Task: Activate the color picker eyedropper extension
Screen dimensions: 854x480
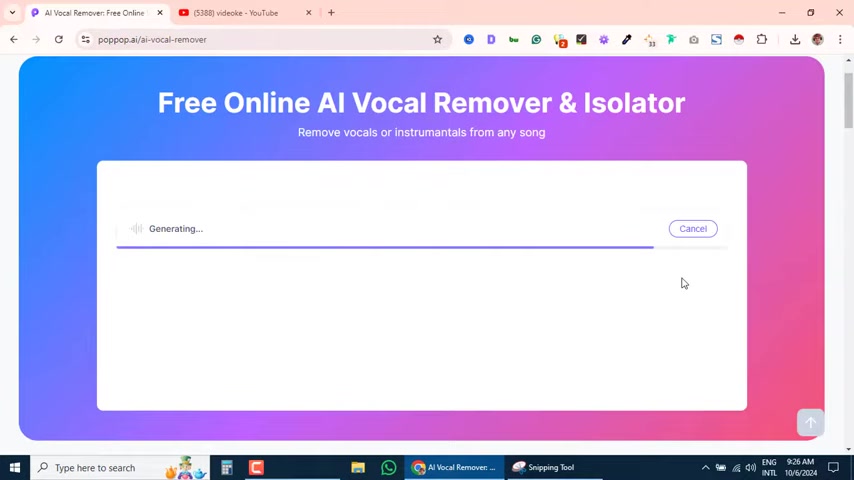Action: (626, 39)
